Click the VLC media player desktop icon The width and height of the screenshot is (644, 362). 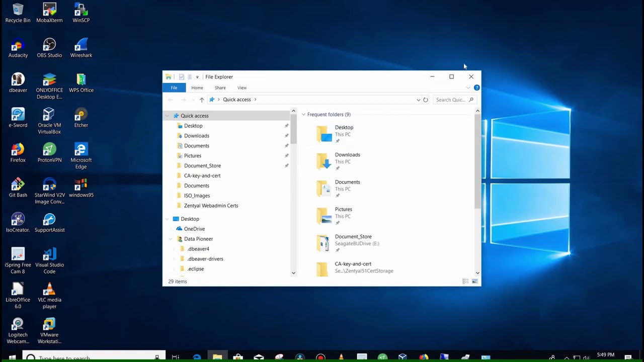pos(49,295)
